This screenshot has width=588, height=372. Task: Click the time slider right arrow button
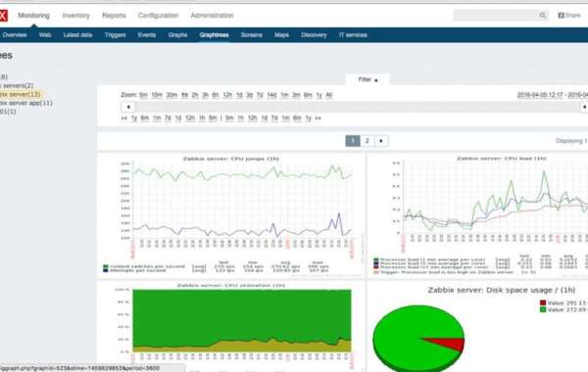coord(584,107)
